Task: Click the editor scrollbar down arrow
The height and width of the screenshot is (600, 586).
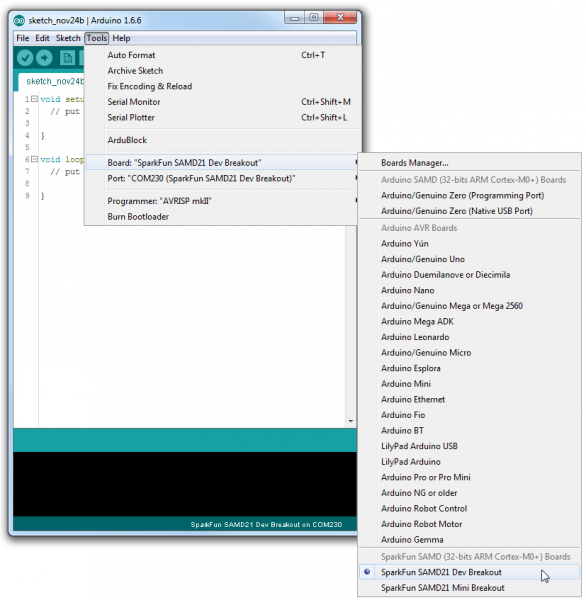Action: (x=351, y=421)
